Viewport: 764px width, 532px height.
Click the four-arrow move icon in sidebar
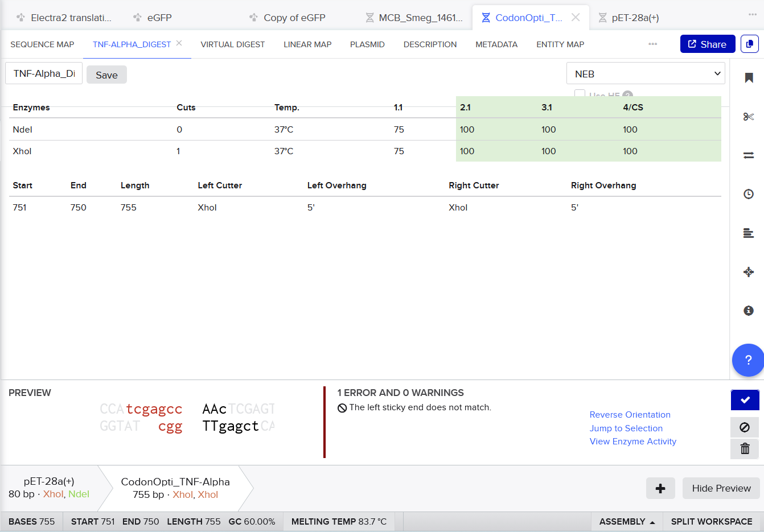pos(749,272)
